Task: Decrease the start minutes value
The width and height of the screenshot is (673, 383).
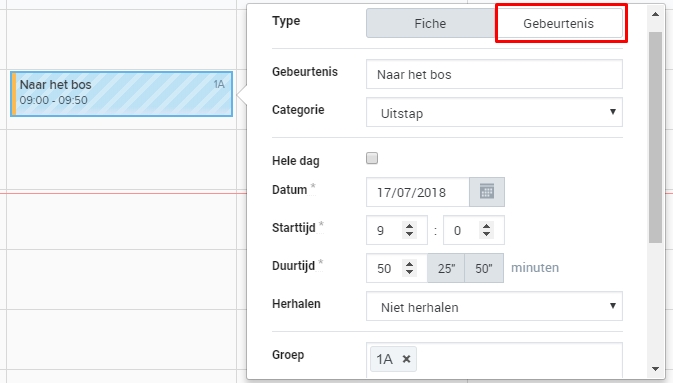Action: pyautogui.click(x=486, y=234)
